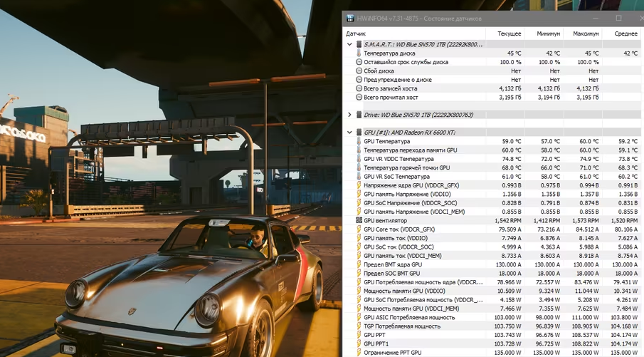Image resolution: width=644 pixels, height=357 pixels.
Task: Click the clock icon beside Оставшийся срок службы диска
Action: (x=359, y=62)
